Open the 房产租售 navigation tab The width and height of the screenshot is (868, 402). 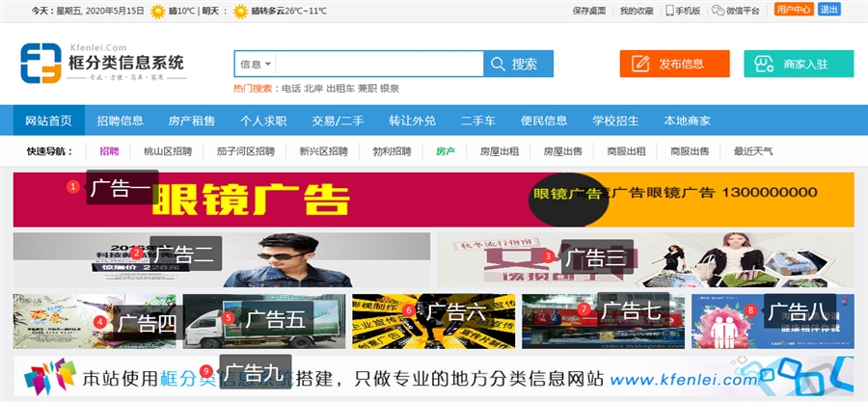click(x=192, y=121)
